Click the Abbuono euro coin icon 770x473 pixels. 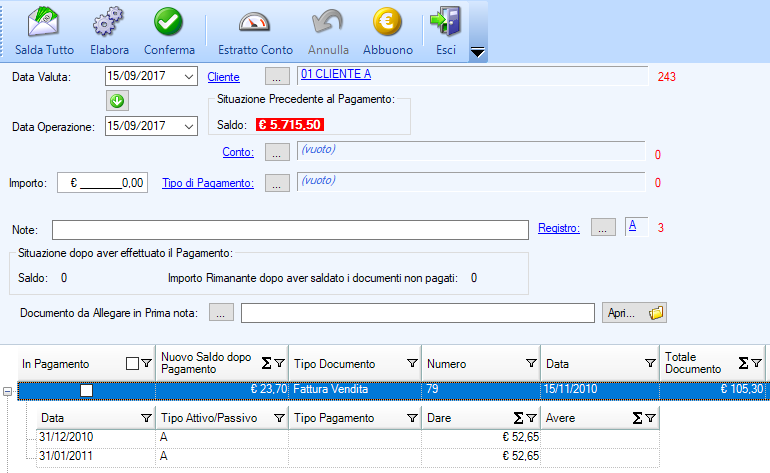[x=387, y=22]
